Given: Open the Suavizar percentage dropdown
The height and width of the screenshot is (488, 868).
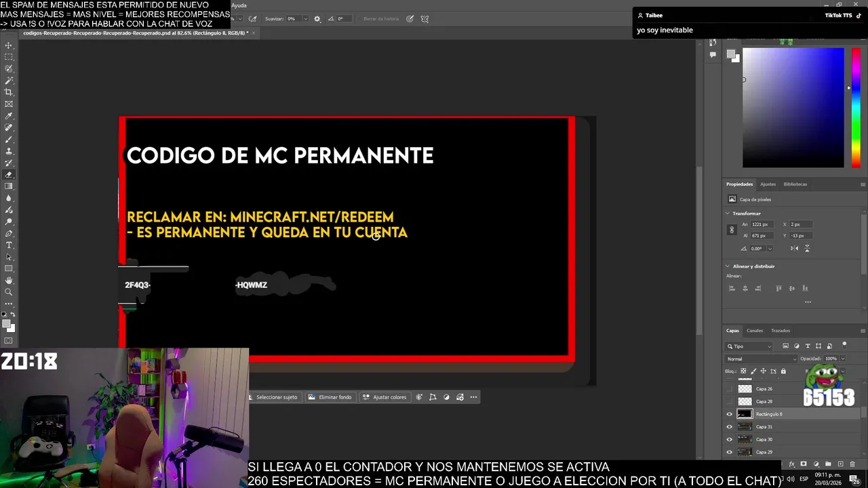Looking at the screenshot, I should pos(305,19).
